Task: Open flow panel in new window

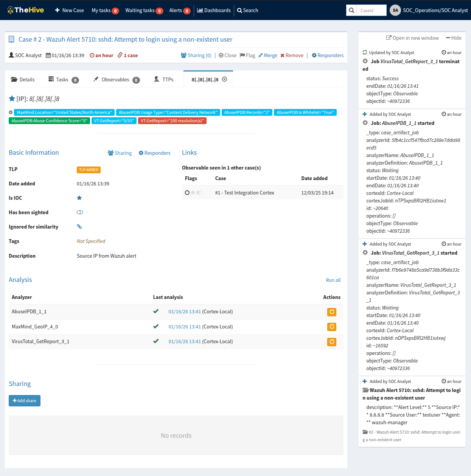Action: 412,38
